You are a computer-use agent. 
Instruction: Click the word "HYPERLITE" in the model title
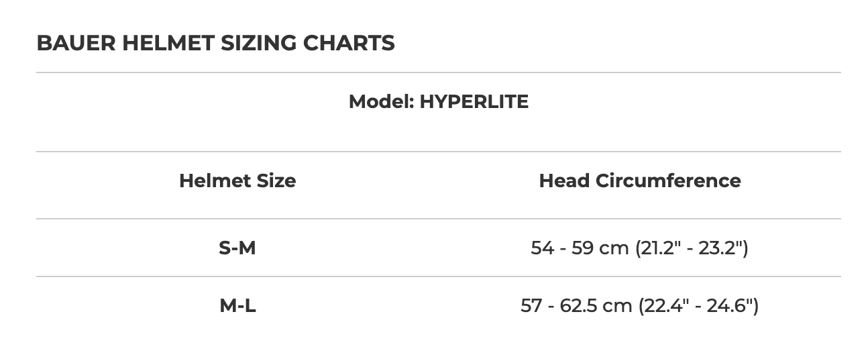point(474,102)
